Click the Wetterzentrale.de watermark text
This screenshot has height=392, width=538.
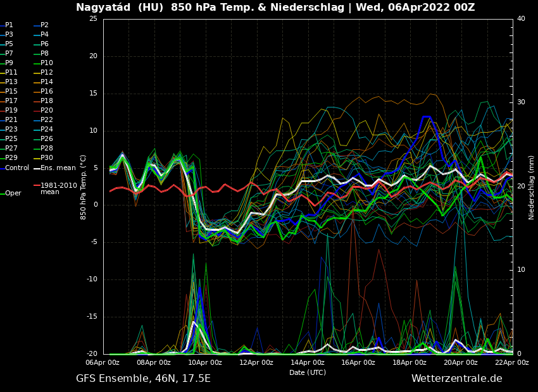click(456, 379)
